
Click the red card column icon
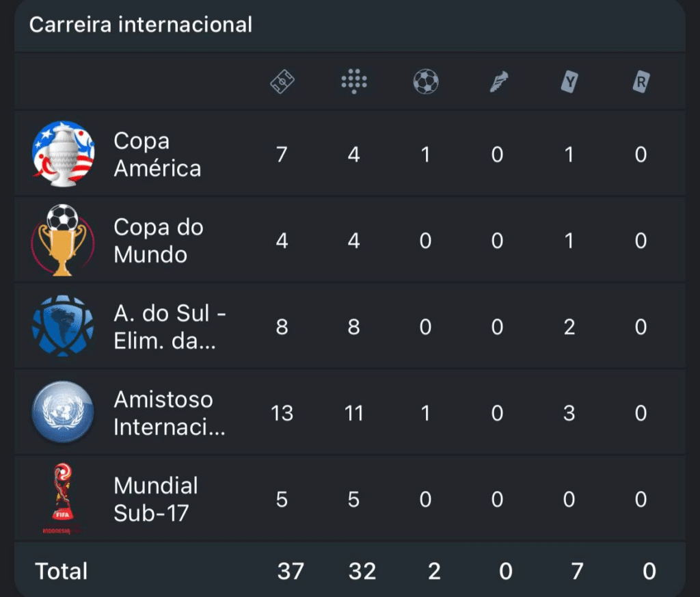click(641, 83)
